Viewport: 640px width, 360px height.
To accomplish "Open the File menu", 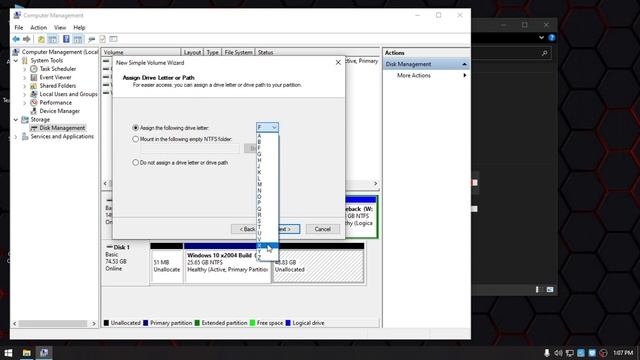I will [x=19, y=27].
